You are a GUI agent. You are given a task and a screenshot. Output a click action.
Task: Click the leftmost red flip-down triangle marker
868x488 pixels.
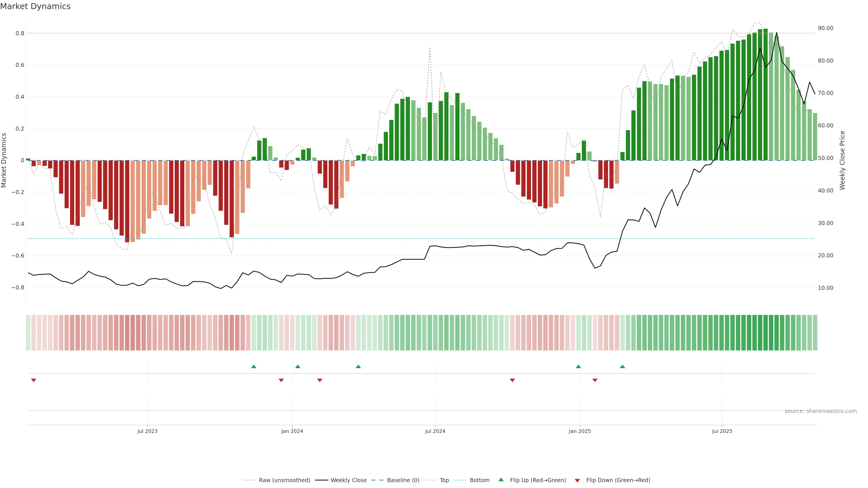coord(33,380)
